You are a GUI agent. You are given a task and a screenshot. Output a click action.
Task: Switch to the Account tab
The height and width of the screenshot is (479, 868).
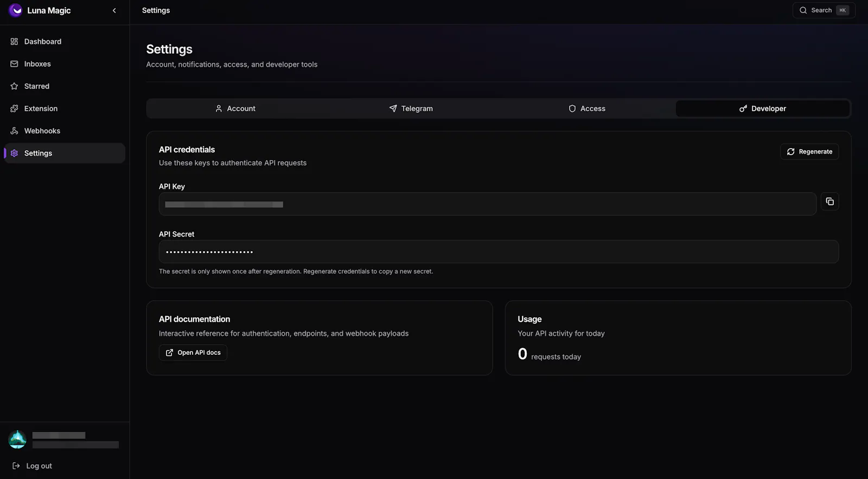(x=235, y=108)
